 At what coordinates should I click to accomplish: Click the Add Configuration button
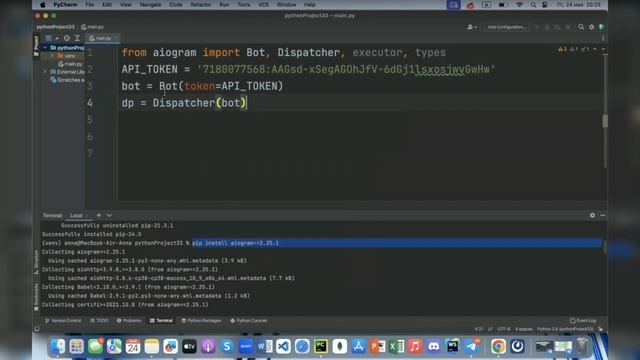pyautogui.click(x=507, y=27)
